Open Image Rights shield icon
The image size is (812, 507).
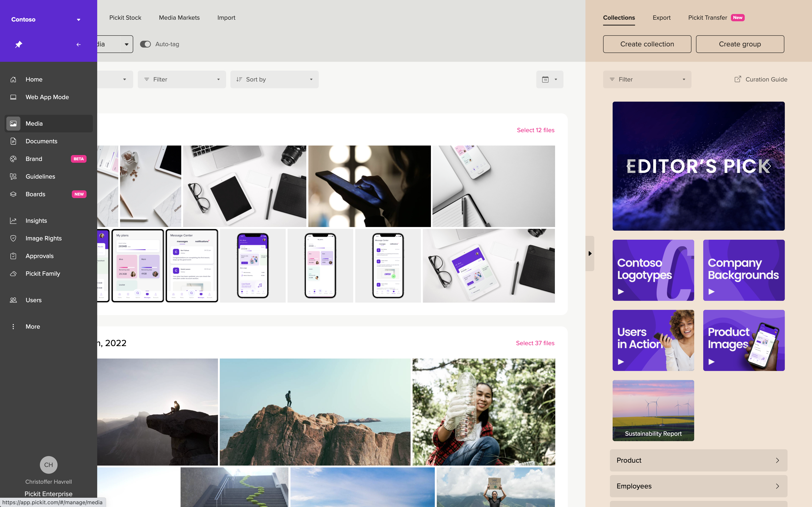pyautogui.click(x=13, y=238)
